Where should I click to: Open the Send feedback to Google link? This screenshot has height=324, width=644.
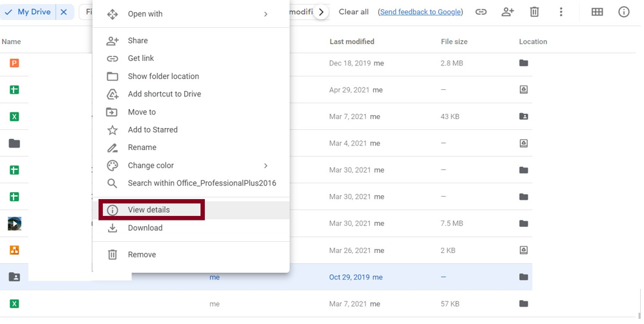pyautogui.click(x=420, y=12)
